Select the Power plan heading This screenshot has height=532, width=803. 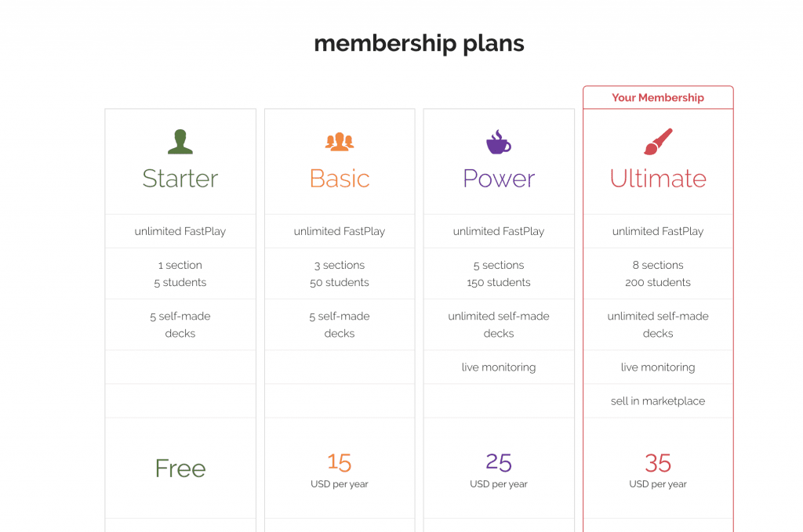click(499, 179)
